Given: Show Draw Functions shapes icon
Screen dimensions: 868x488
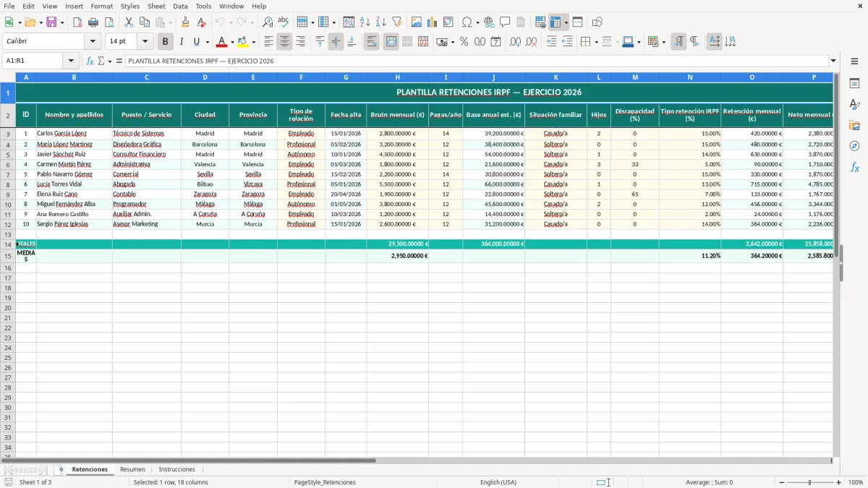Looking at the screenshot, I should pos(597,22).
